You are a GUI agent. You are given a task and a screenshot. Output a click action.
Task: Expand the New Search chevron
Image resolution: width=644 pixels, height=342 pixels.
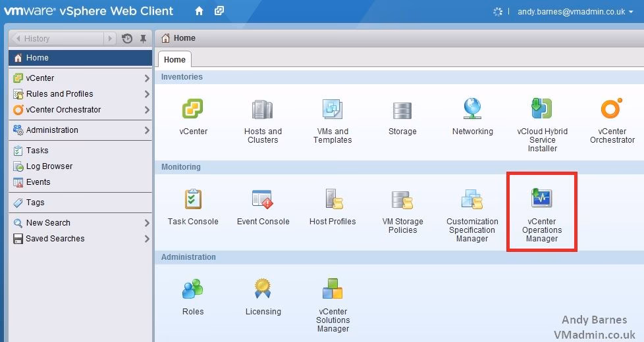click(147, 223)
